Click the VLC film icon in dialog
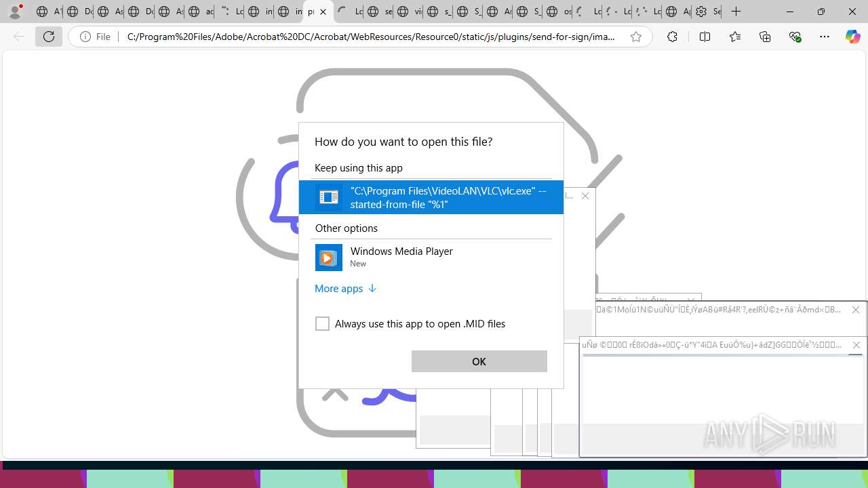868x488 pixels. coord(329,197)
